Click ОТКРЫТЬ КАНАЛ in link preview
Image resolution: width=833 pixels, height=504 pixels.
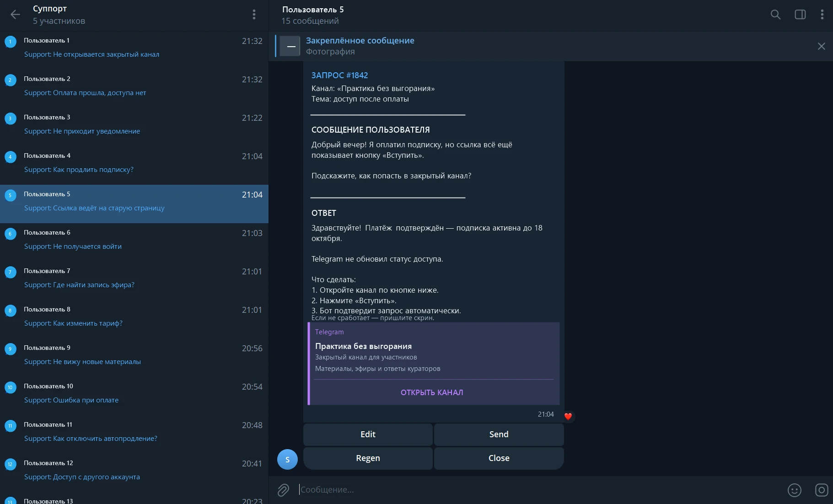point(432,392)
